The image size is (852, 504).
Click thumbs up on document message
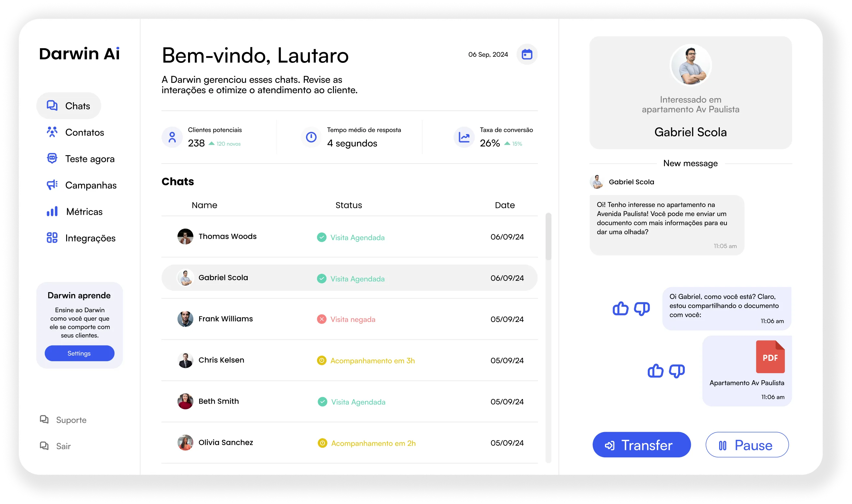pos(620,309)
